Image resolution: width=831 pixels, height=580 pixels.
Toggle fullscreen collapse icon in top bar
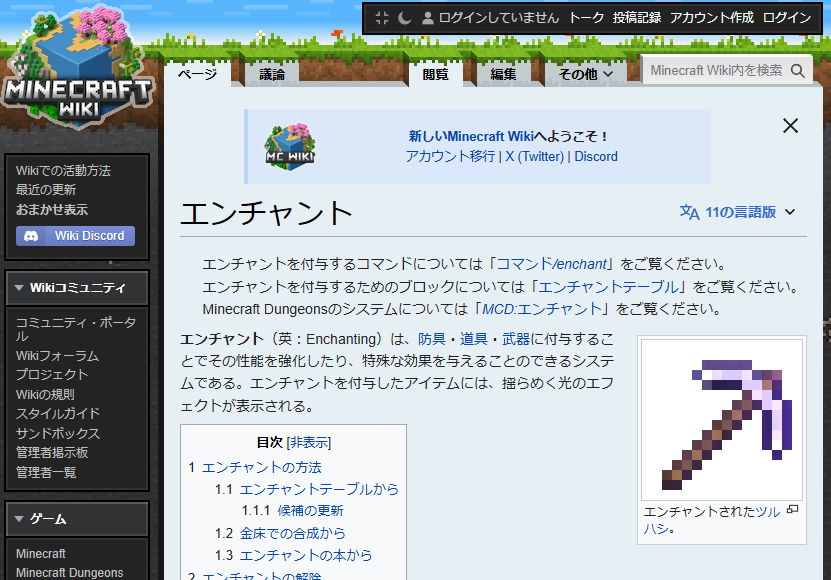pyautogui.click(x=382, y=18)
